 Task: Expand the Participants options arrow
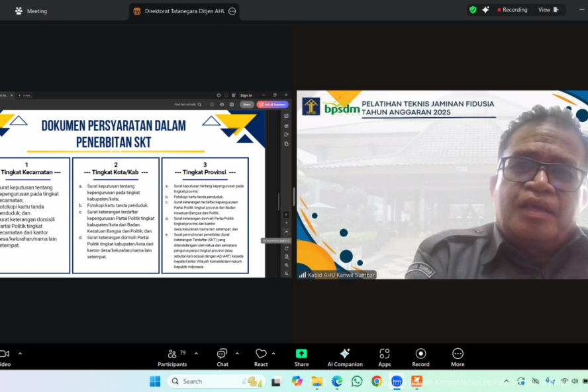point(196,354)
